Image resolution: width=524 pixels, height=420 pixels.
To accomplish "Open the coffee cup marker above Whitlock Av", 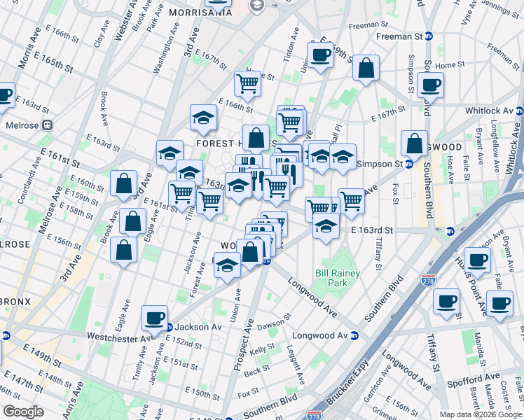I will (x=430, y=86).
